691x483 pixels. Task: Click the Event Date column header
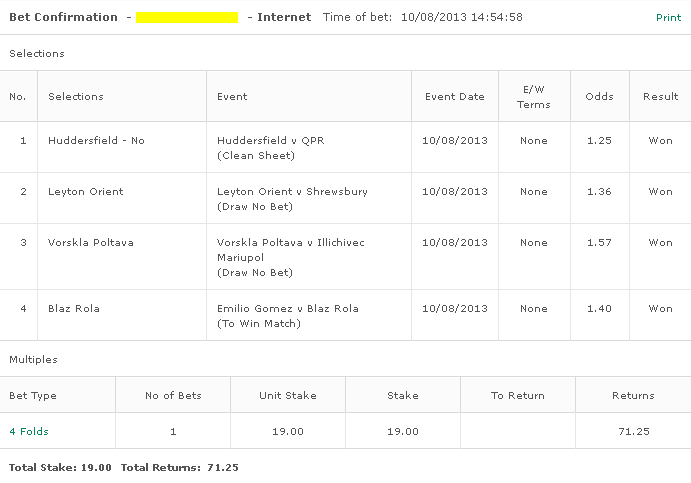455,97
